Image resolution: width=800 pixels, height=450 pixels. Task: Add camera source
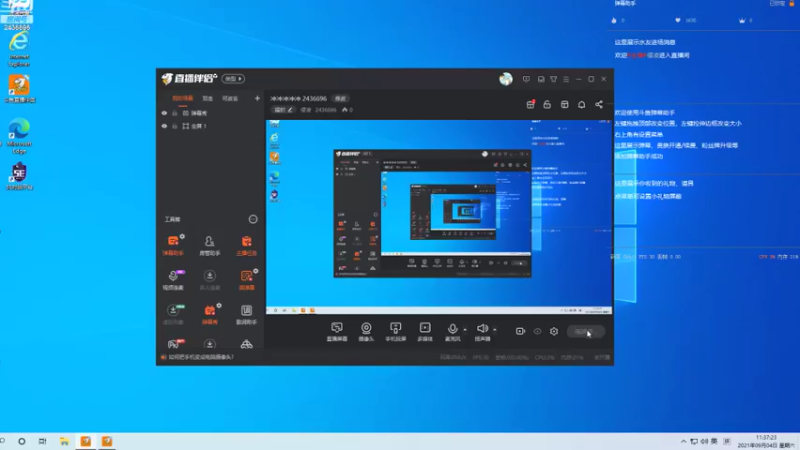click(366, 332)
